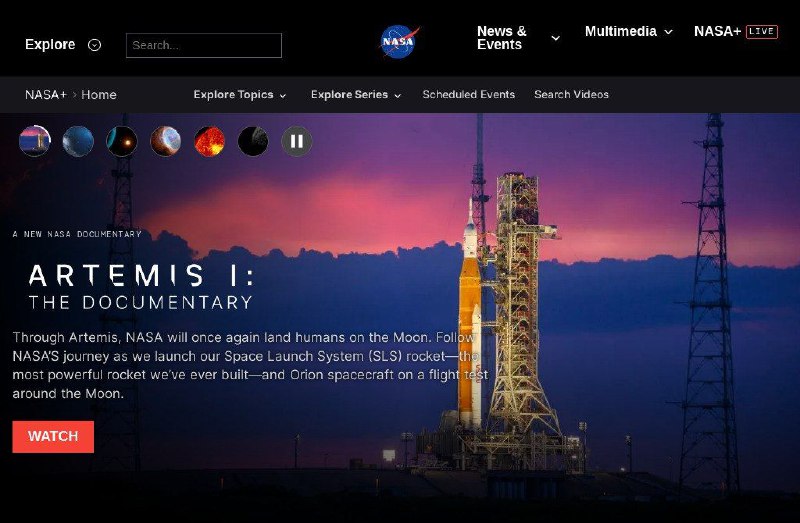The width and height of the screenshot is (800, 523).
Task: Select the blue Earth slide thumbnail
Action: tap(78, 141)
